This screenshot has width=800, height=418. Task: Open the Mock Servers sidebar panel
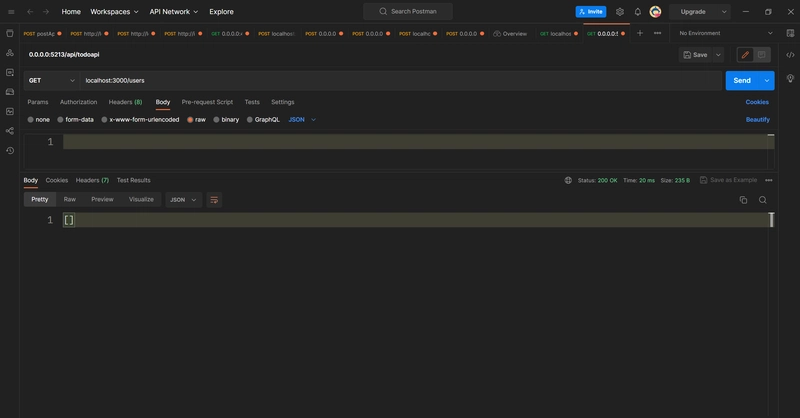coord(10,92)
